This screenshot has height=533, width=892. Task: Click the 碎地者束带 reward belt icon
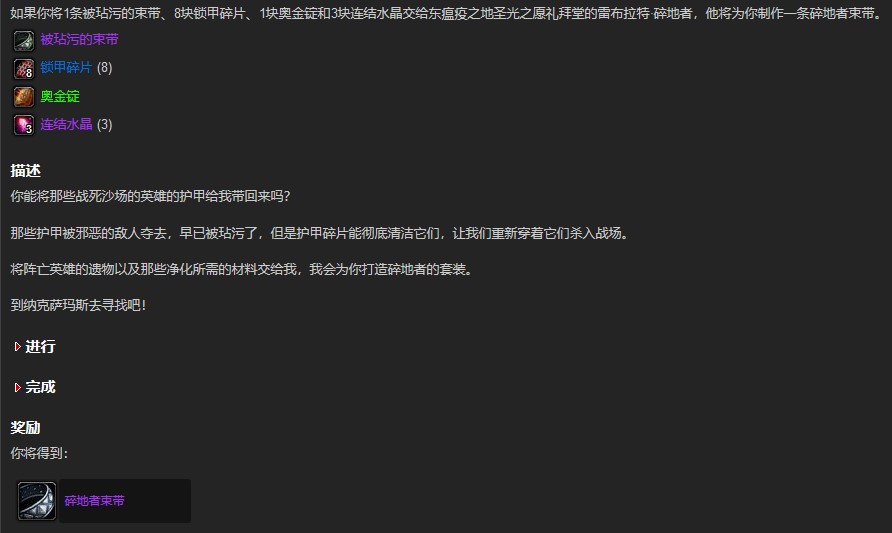[x=37, y=501]
